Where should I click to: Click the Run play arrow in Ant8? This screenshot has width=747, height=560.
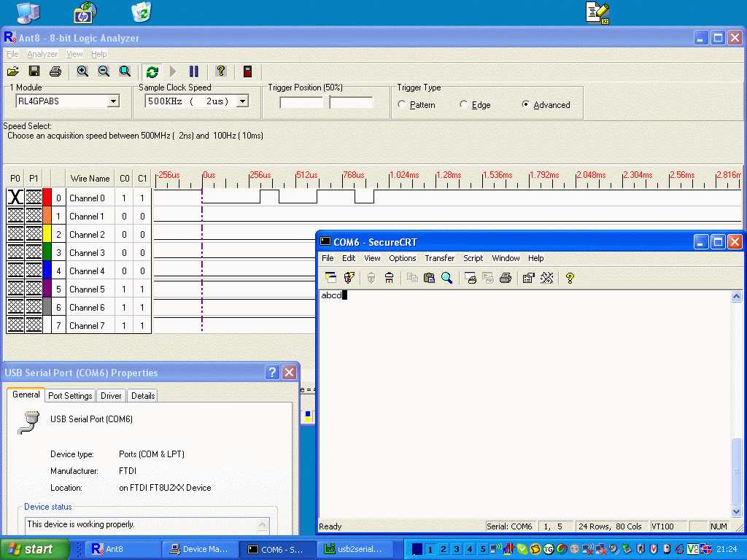coord(173,71)
